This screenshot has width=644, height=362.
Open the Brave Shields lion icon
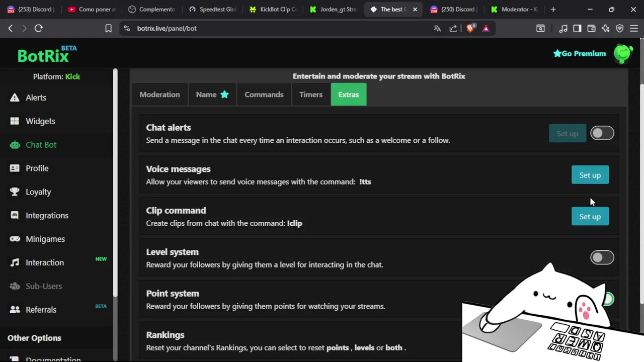(470, 29)
